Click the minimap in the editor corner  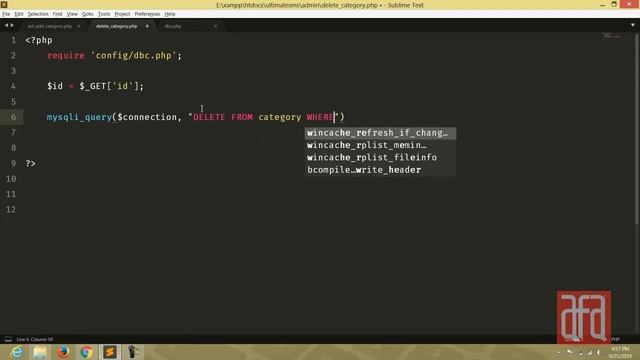click(x=611, y=36)
